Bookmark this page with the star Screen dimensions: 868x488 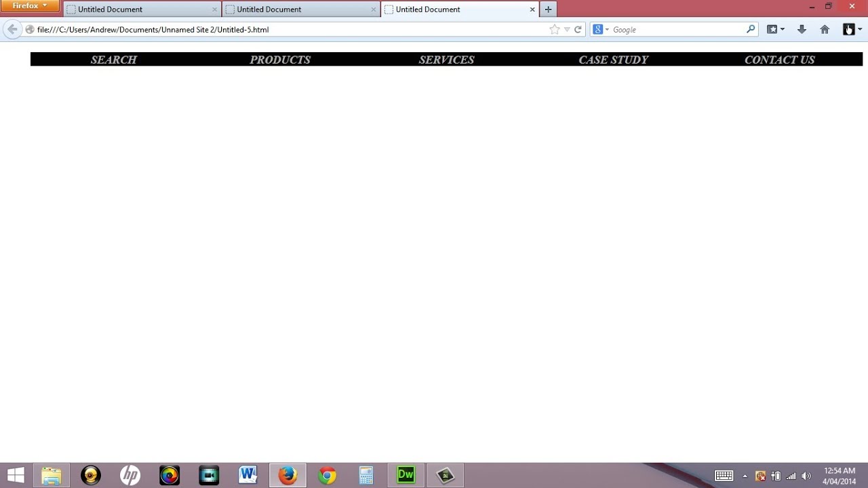555,30
